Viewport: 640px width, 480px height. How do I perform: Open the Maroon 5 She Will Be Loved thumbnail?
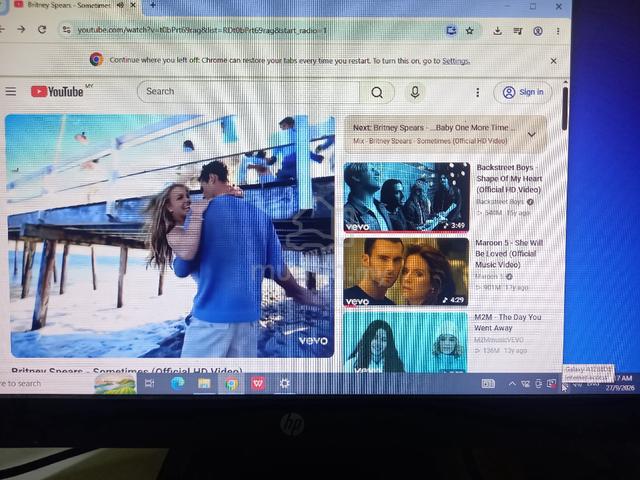click(406, 272)
